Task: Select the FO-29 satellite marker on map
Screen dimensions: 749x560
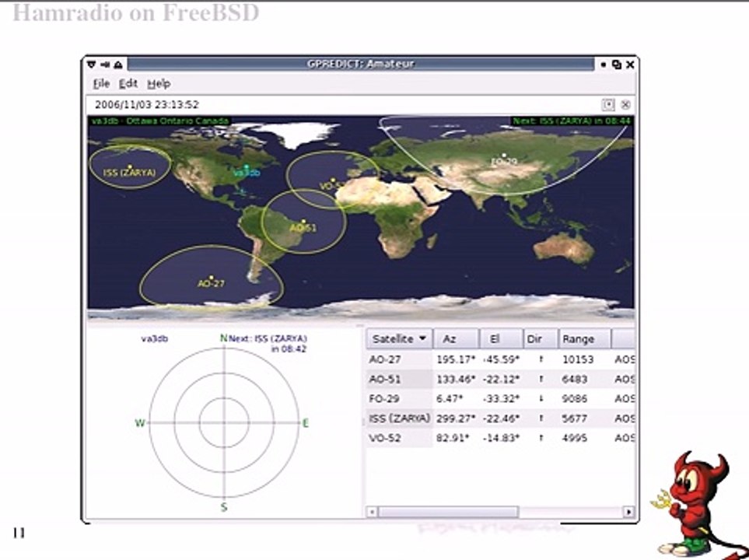Action: tap(504, 156)
